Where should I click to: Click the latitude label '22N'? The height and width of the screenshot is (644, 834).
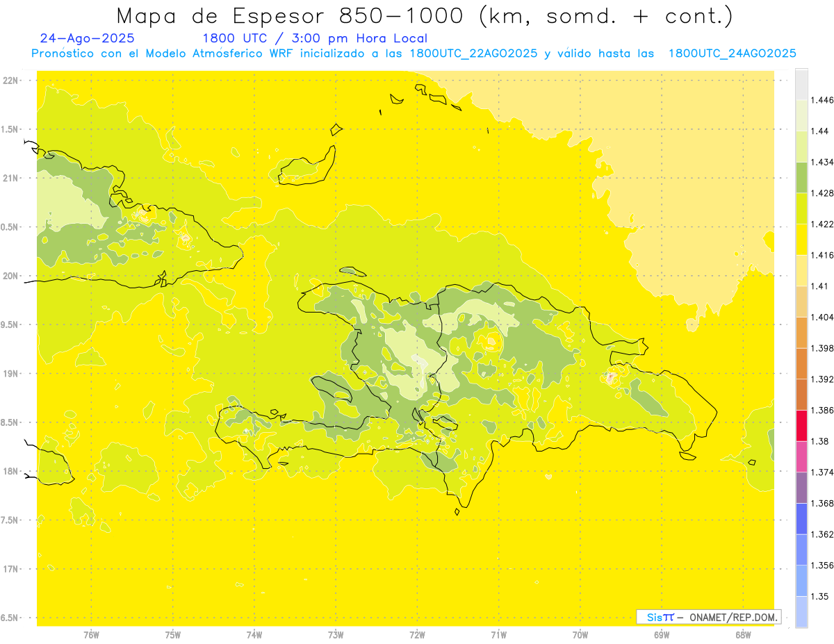click(x=11, y=81)
